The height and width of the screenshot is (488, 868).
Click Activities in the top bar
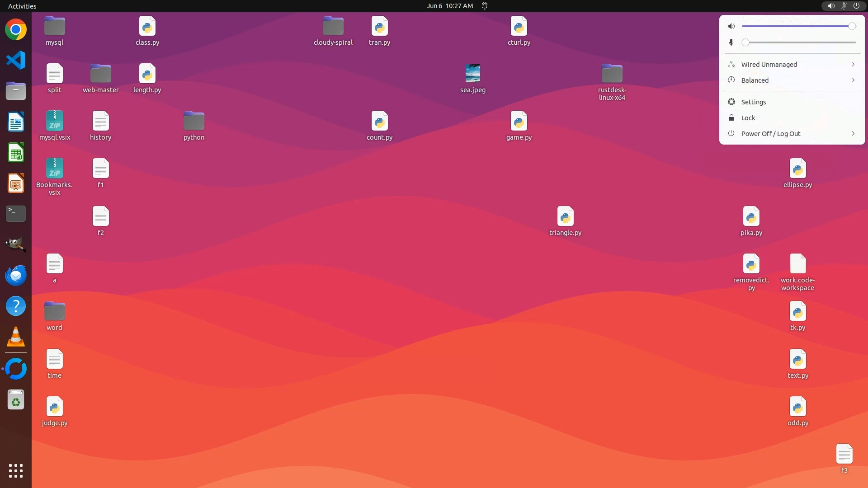[22, 6]
